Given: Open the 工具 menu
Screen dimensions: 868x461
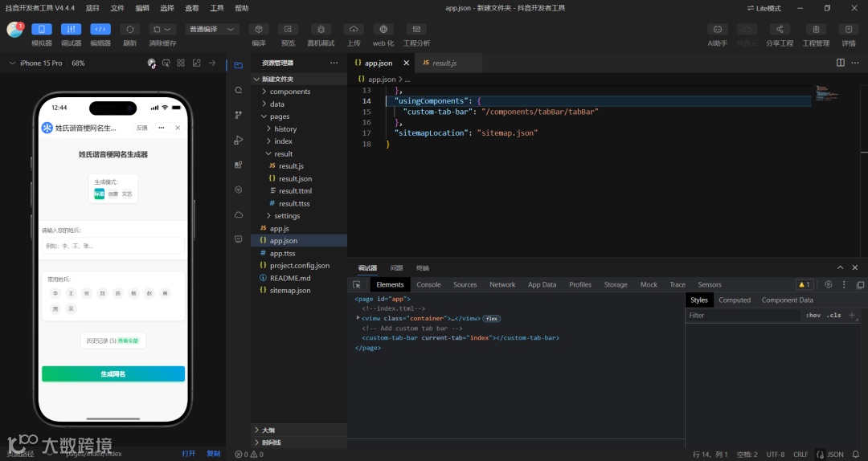Looking at the screenshot, I should pos(216,8).
